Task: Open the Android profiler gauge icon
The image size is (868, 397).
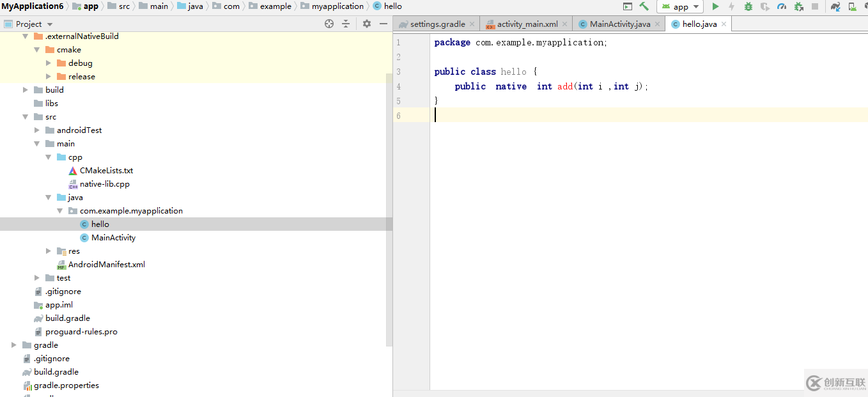Action: point(782,6)
